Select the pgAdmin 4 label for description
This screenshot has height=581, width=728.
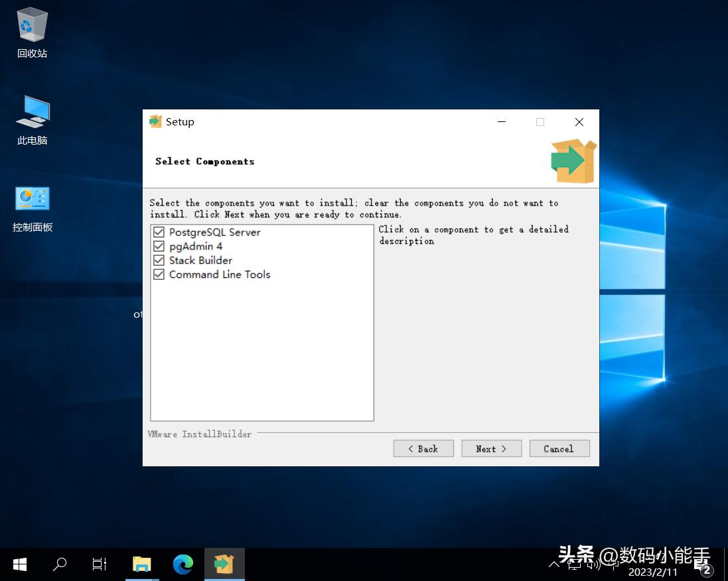coord(196,246)
